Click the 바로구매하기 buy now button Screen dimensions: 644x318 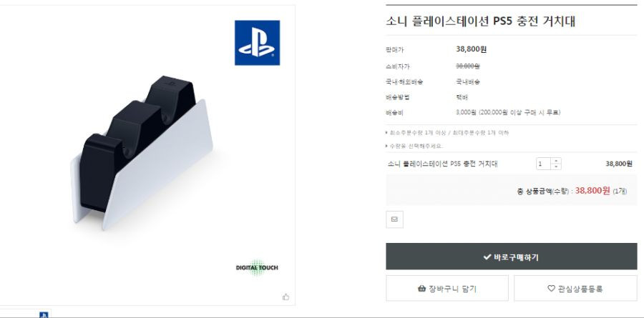pyautogui.click(x=512, y=257)
